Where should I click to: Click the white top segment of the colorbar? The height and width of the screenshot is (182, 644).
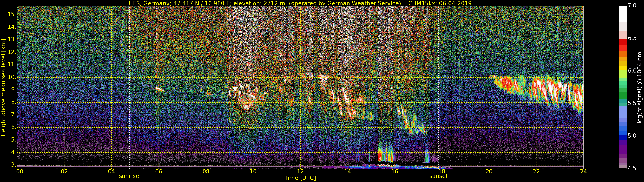tap(623, 14)
